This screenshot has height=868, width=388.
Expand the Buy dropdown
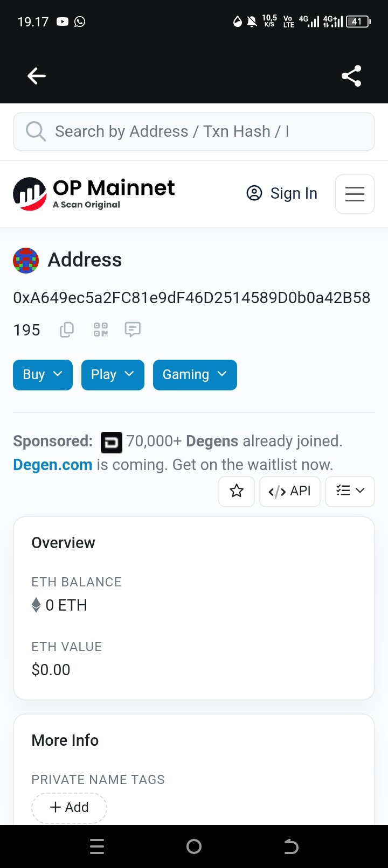[43, 375]
